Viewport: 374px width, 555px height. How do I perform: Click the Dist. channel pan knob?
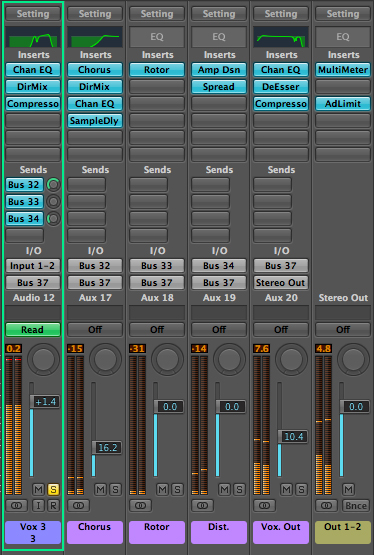[x=229, y=360]
